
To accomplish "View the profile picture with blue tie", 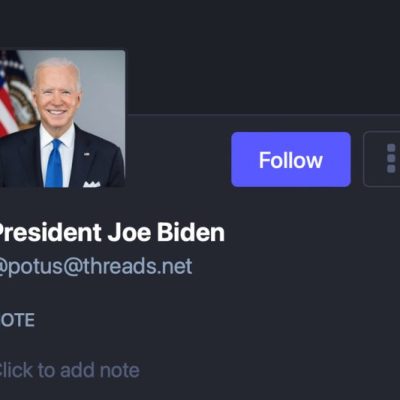I will coord(62,119).
